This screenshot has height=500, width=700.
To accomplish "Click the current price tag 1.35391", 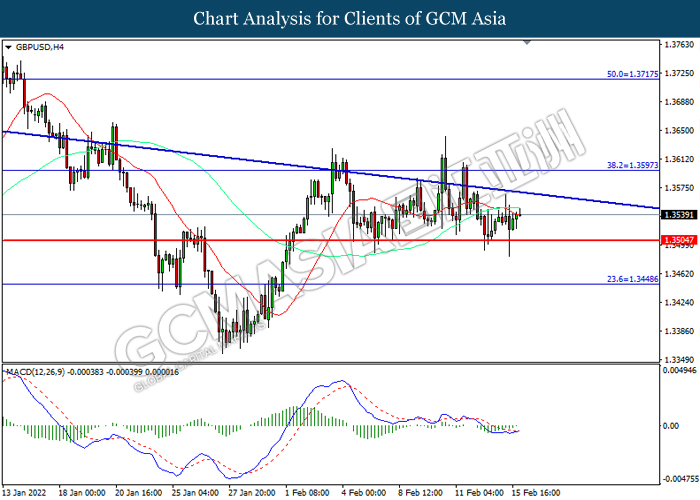I will click(x=679, y=215).
